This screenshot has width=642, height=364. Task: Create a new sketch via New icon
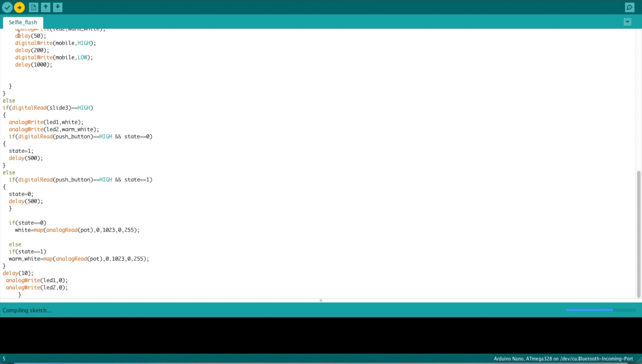(x=33, y=7)
